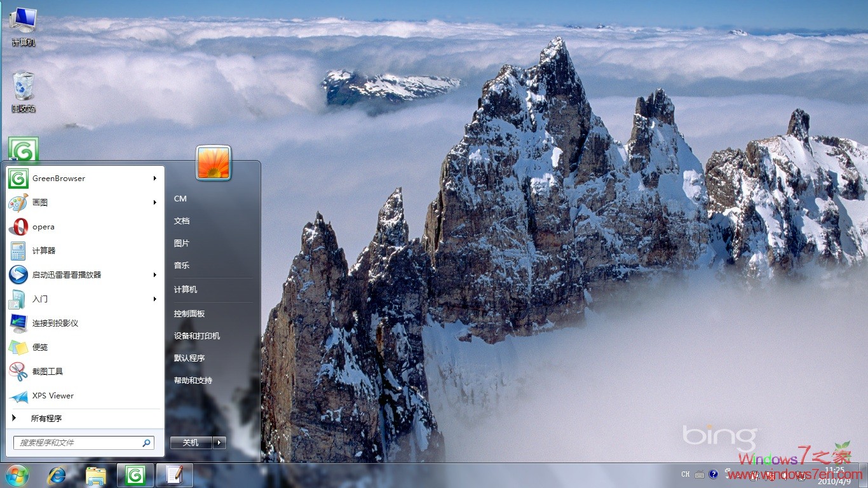The height and width of the screenshot is (488, 868).
Task: Open 入门 Getting Started entry
Action: pos(84,299)
